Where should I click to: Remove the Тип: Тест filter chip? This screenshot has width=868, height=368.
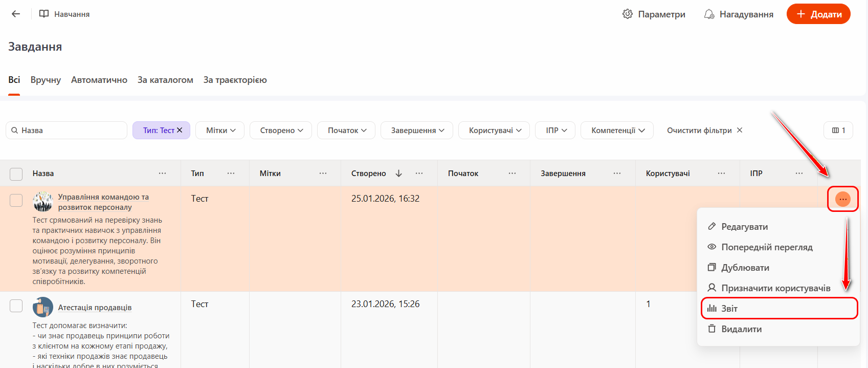180,131
